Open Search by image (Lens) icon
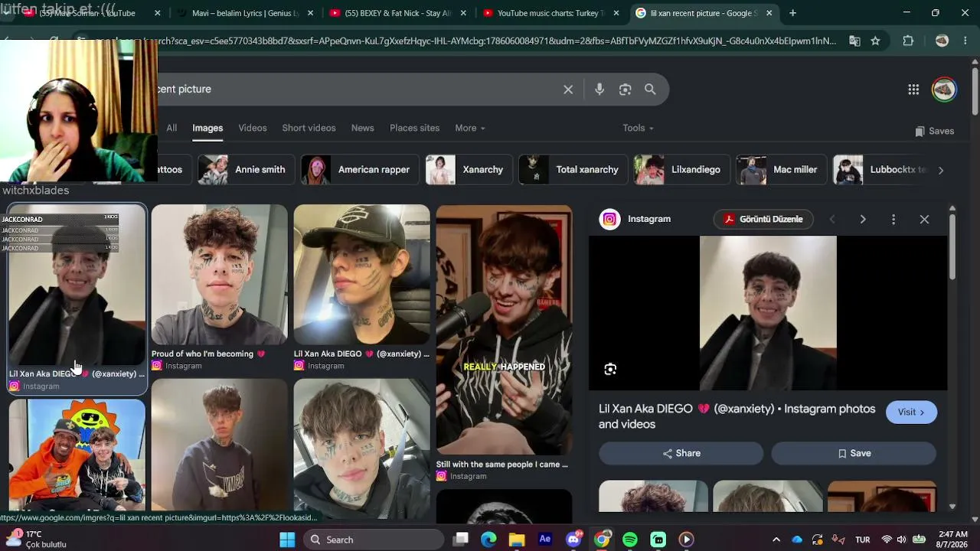The height and width of the screenshot is (551, 980). pos(625,90)
